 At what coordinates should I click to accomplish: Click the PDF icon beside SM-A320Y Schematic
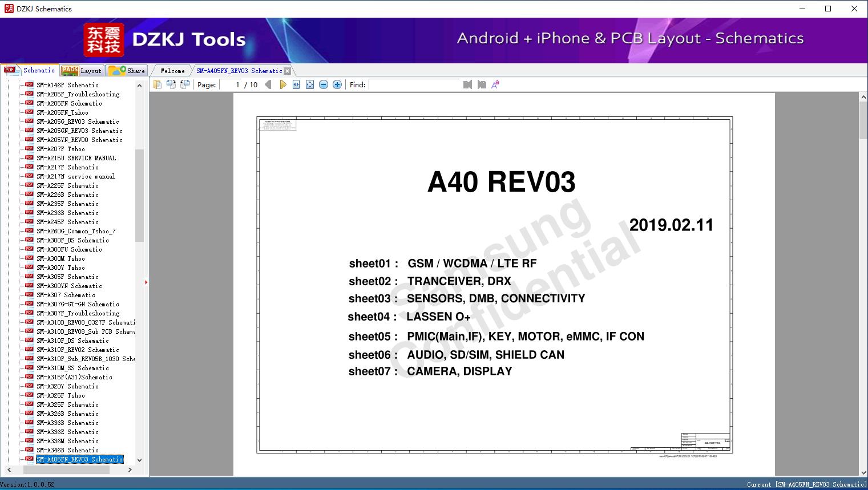point(29,386)
